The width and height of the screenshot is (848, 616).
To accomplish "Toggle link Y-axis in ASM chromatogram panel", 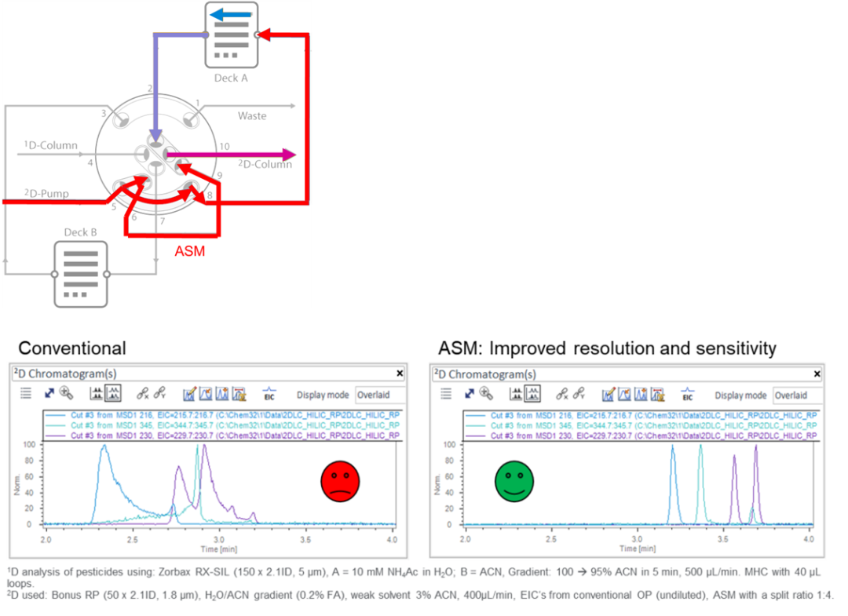I will click(x=579, y=394).
